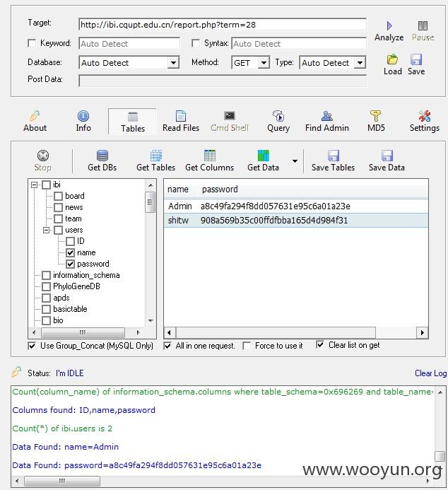Image resolution: width=448 pixels, height=490 pixels.
Task: Click the Pause icon
Action: point(423,26)
